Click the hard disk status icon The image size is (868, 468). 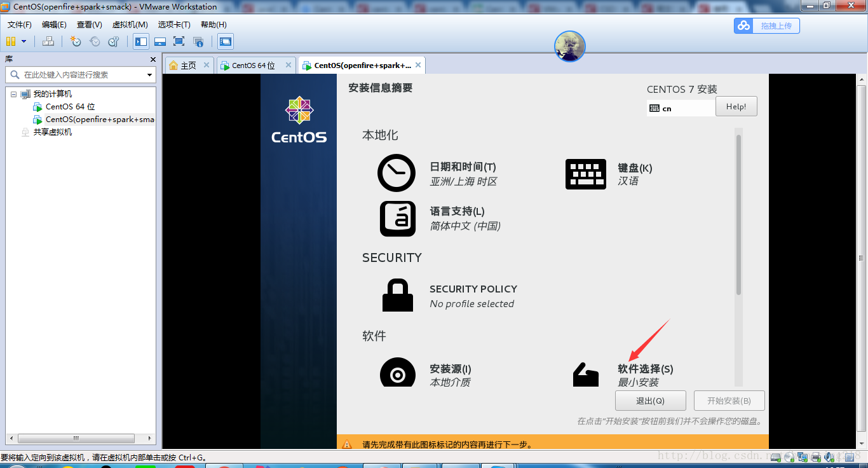click(x=776, y=457)
